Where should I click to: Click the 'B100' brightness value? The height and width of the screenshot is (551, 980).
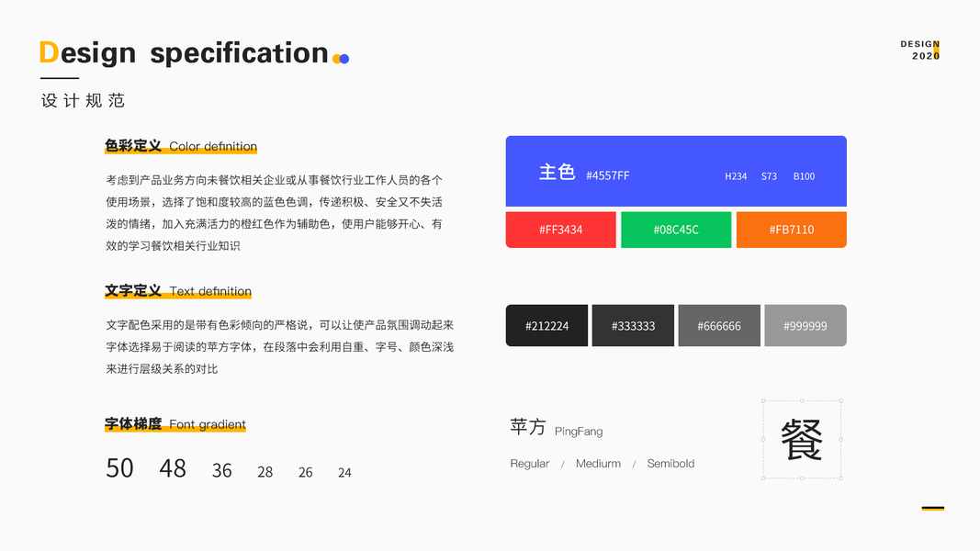tap(804, 176)
